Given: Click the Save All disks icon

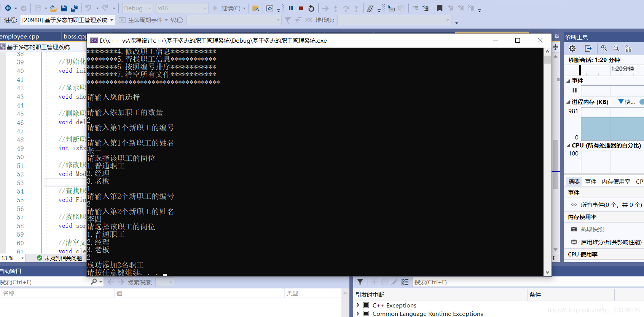Looking at the screenshot, I should 74,8.
